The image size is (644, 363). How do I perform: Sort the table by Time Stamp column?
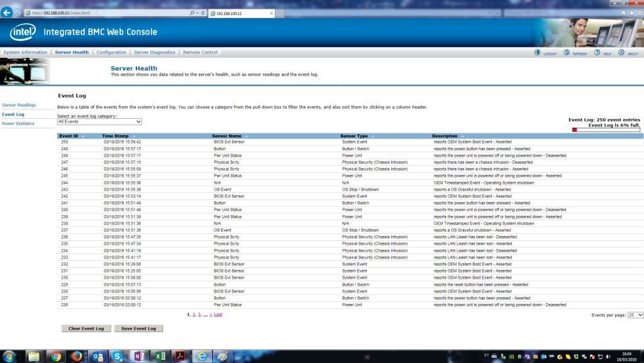(x=116, y=136)
